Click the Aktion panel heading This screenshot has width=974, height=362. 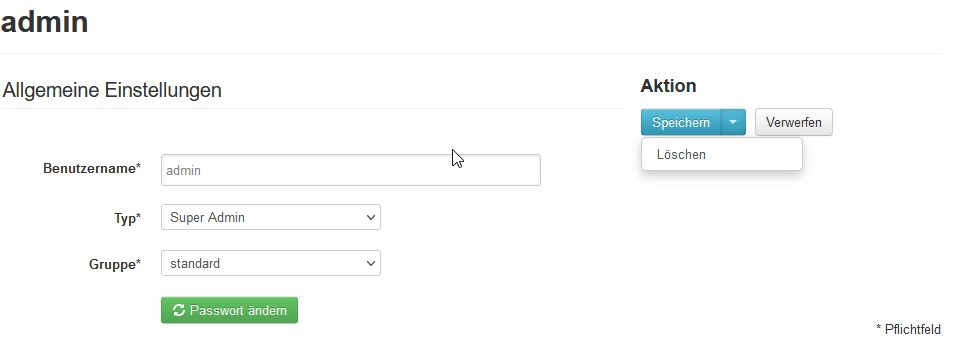coord(668,86)
